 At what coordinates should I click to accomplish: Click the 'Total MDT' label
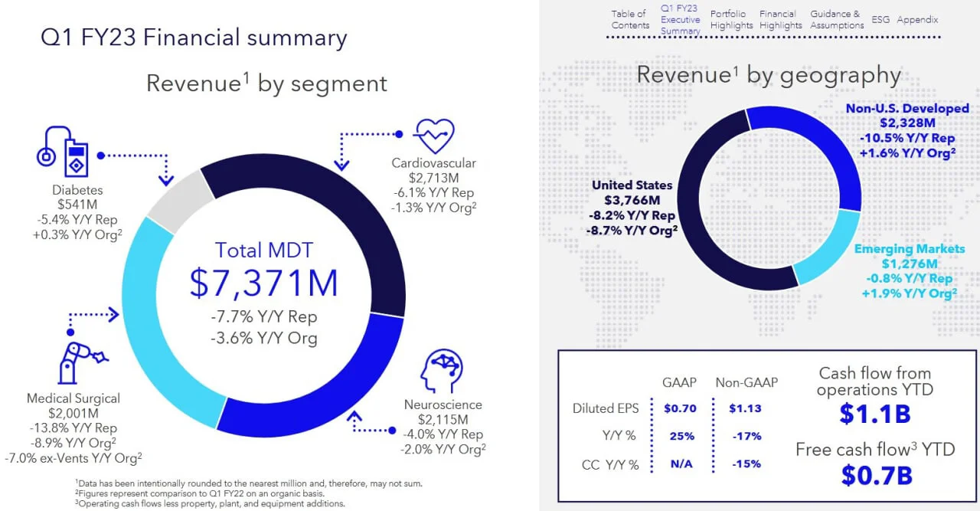(263, 250)
